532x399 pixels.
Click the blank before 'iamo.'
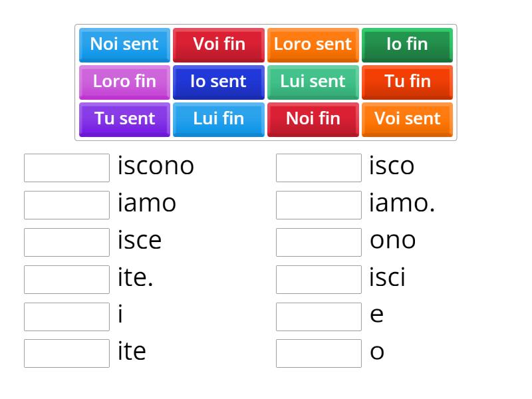coord(318,204)
